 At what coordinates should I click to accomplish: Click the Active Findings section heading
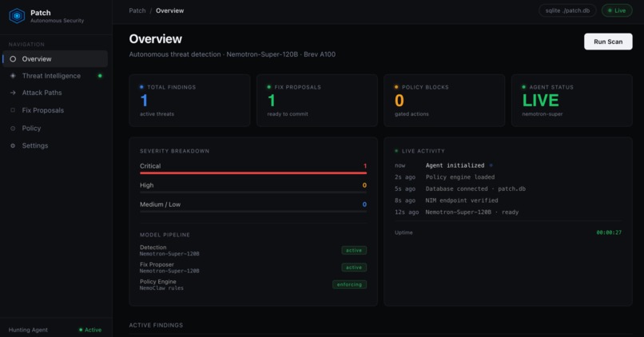(156, 325)
